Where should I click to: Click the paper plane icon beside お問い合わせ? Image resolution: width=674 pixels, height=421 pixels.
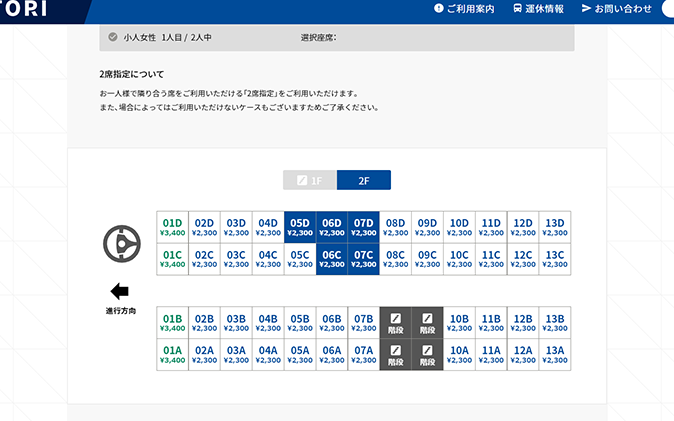[586, 8]
